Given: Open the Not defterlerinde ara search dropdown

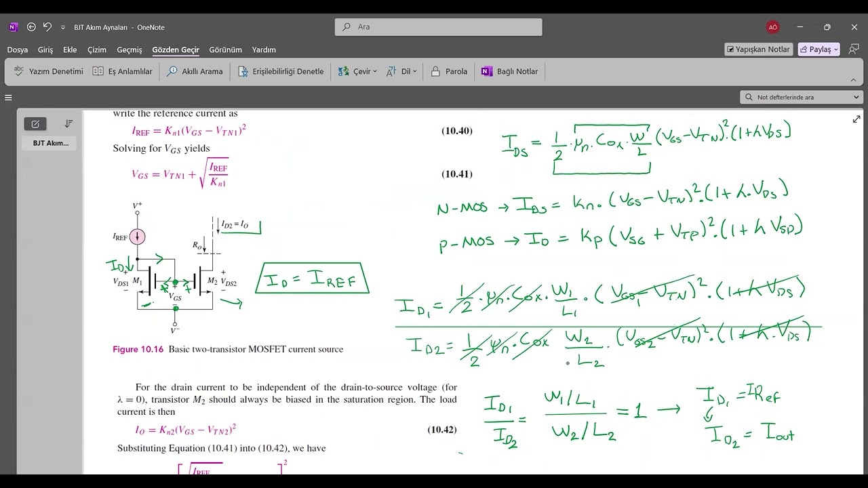Looking at the screenshot, I should pyautogui.click(x=856, y=98).
